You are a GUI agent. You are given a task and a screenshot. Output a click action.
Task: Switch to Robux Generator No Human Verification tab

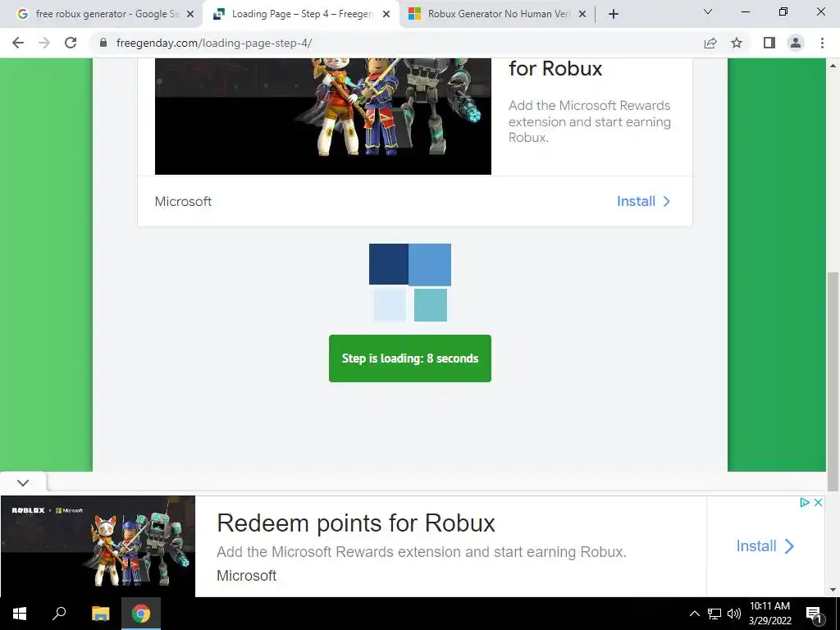point(498,15)
